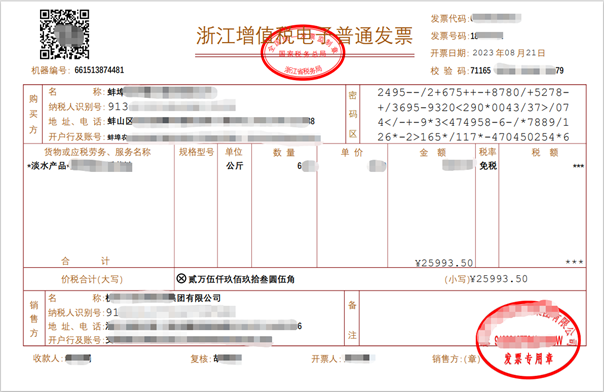Click the 发票号码 label
The height and width of the screenshot is (392, 604).
coord(449,36)
